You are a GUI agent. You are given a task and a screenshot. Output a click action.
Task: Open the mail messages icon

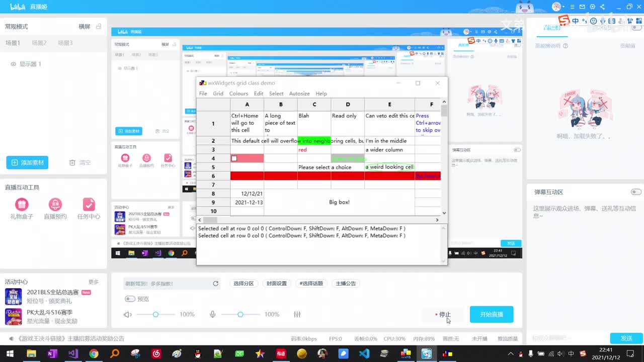(582, 7)
